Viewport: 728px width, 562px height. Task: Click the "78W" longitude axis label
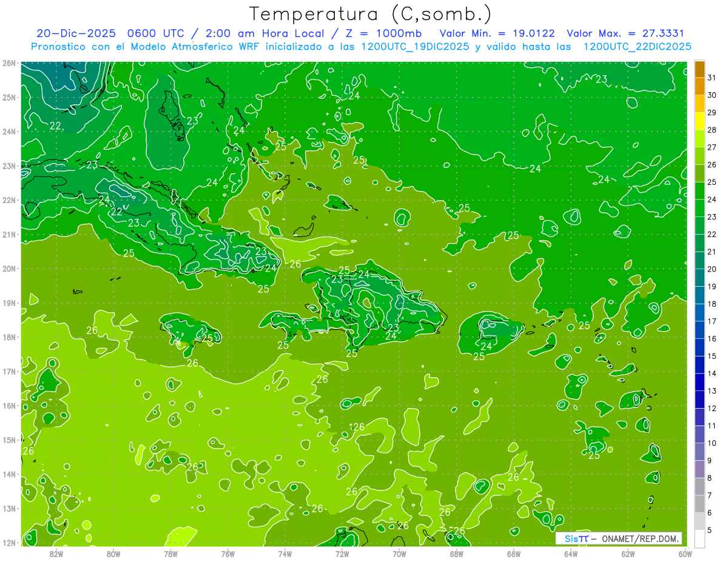[x=170, y=554]
